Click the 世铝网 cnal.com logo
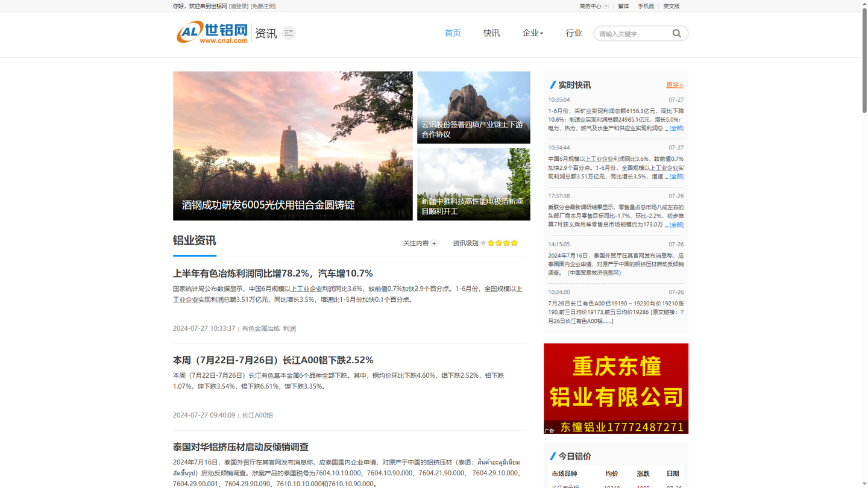 212,33
